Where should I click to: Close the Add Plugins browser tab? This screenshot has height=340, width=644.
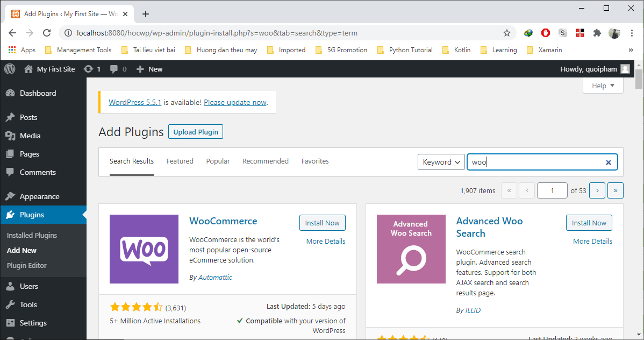pyautogui.click(x=125, y=14)
